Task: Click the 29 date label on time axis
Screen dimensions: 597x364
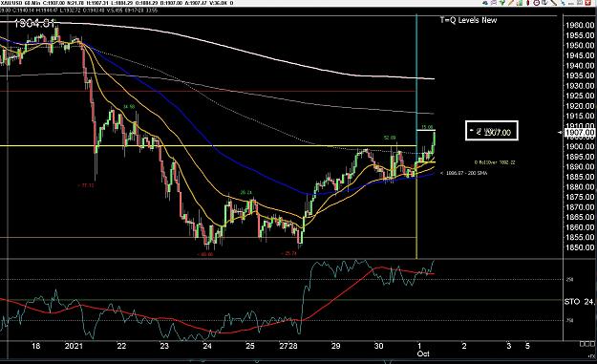Action: click(x=335, y=346)
